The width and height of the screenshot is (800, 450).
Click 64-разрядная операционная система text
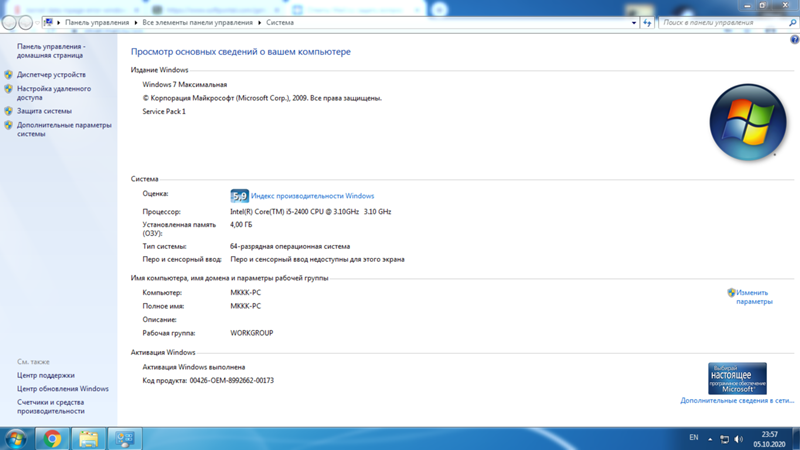(x=290, y=246)
